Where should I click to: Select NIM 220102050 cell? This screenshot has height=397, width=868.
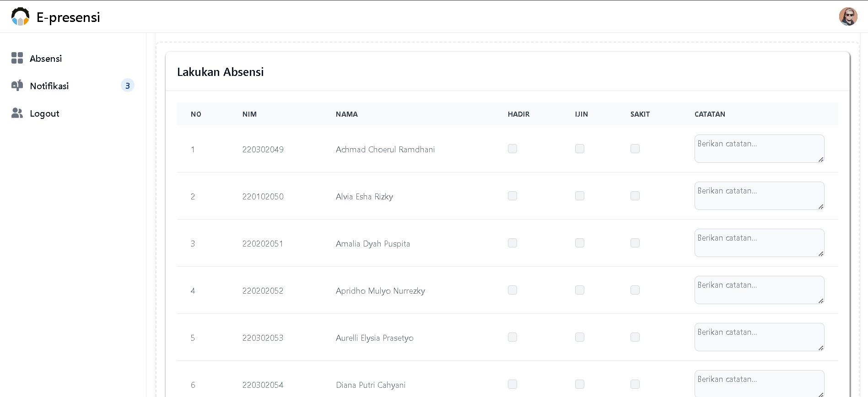tap(263, 197)
